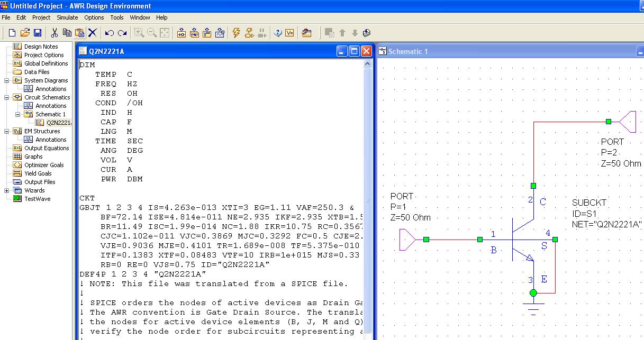The height and width of the screenshot is (340, 644).
Task: Open the File menu
Action: tap(6, 17)
